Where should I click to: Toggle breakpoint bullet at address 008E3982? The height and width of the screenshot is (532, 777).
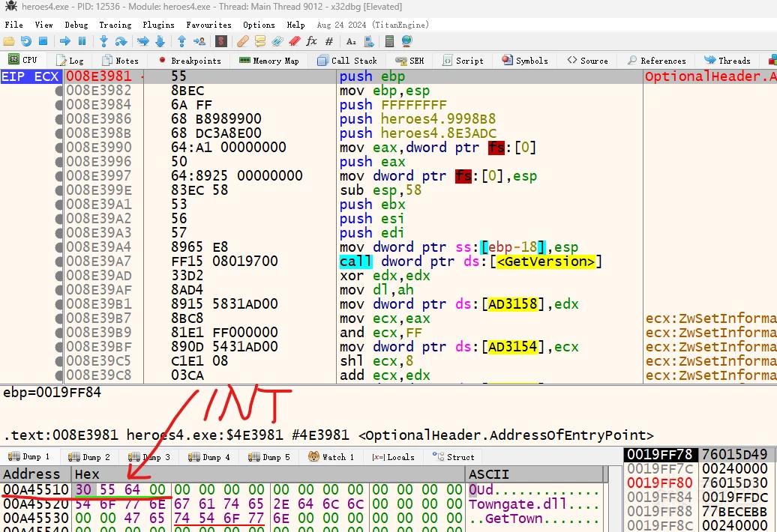(59, 91)
